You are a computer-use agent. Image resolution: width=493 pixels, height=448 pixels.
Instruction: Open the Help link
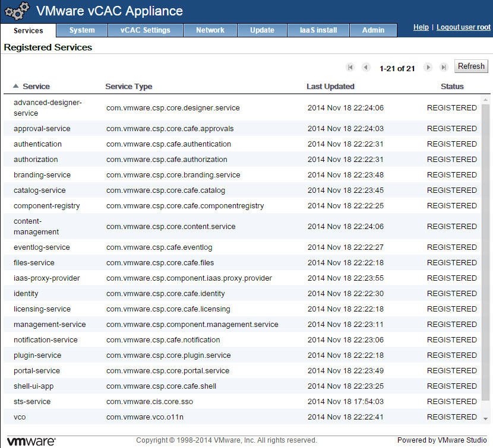click(x=421, y=27)
